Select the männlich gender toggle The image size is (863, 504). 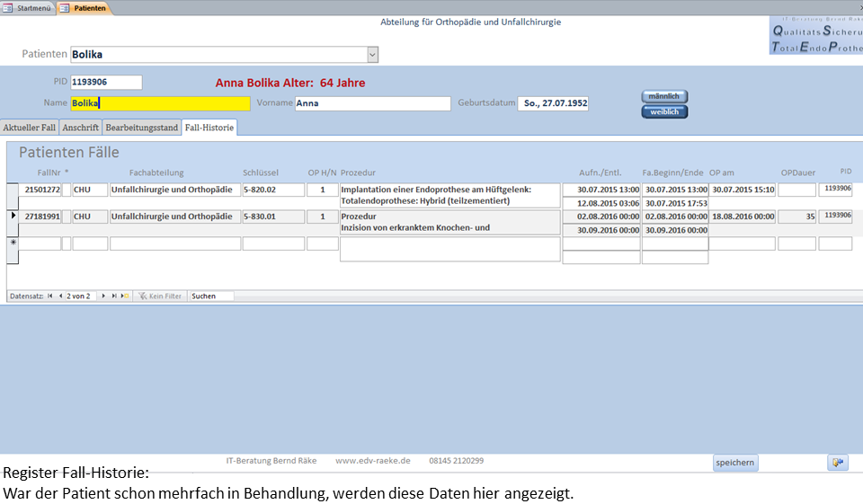664,96
